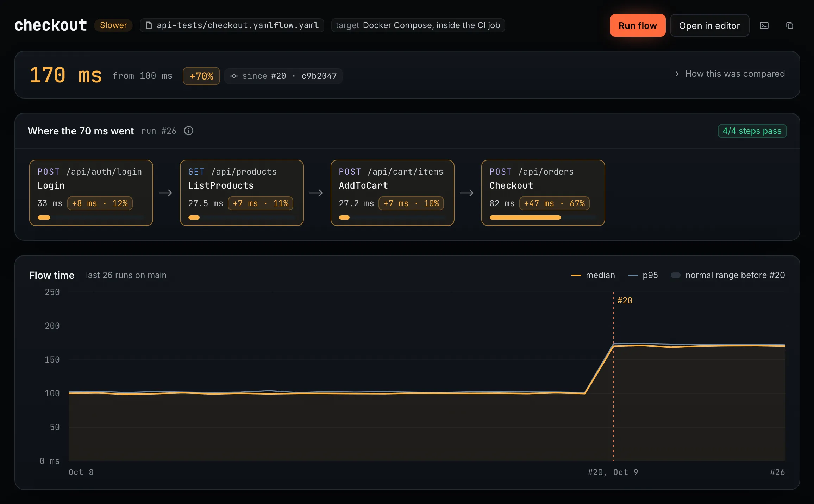The width and height of the screenshot is (814, 504).
Task: Toggle the p95 series in the legend
Action: pyautogui.click(x=643, y=275)
